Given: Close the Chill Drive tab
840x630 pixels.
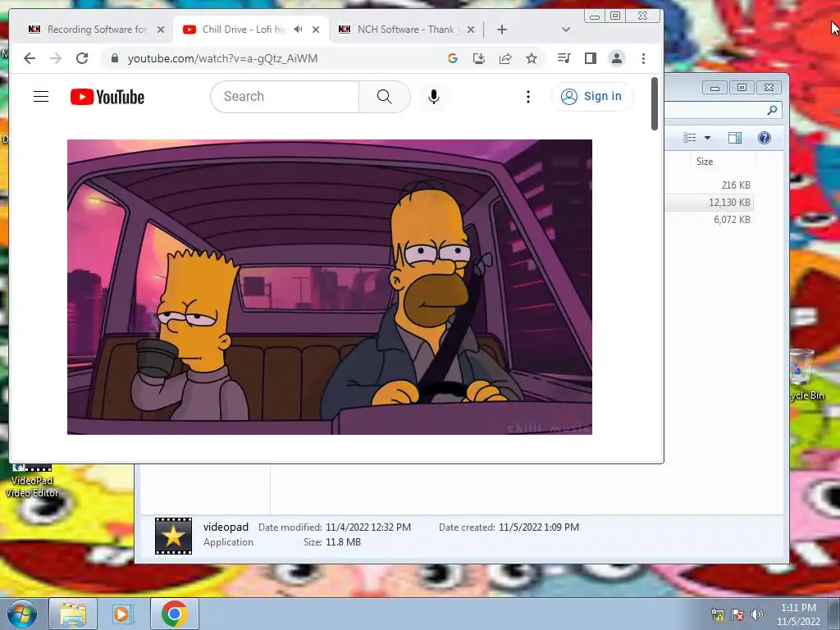Looking at the screenshot, I should click(x=316, y=30).
